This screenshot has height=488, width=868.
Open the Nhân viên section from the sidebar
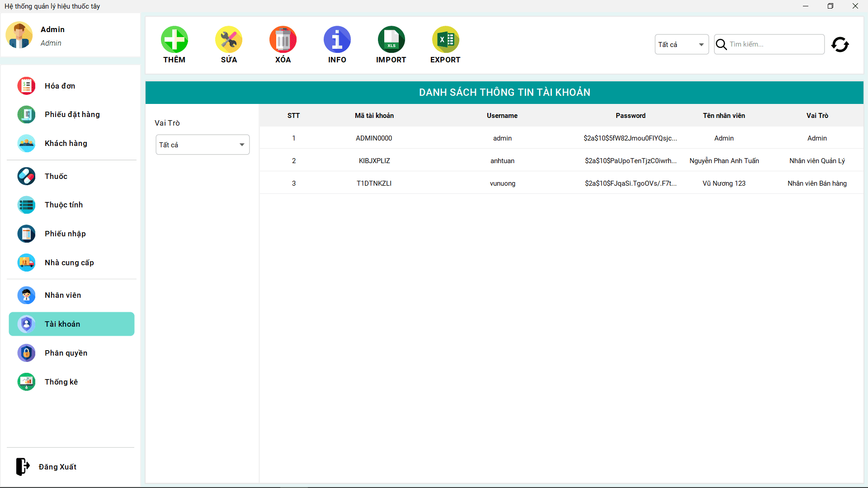(x=62, y=295)
